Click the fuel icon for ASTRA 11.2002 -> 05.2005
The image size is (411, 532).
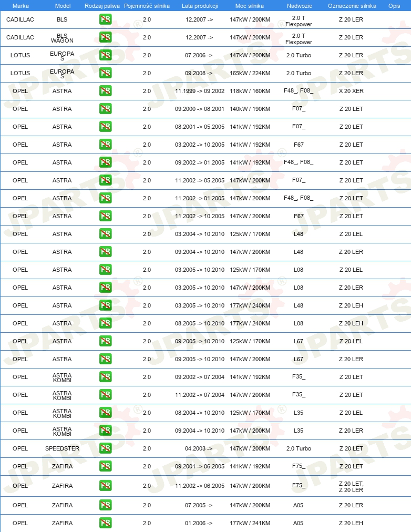point(106,180)
